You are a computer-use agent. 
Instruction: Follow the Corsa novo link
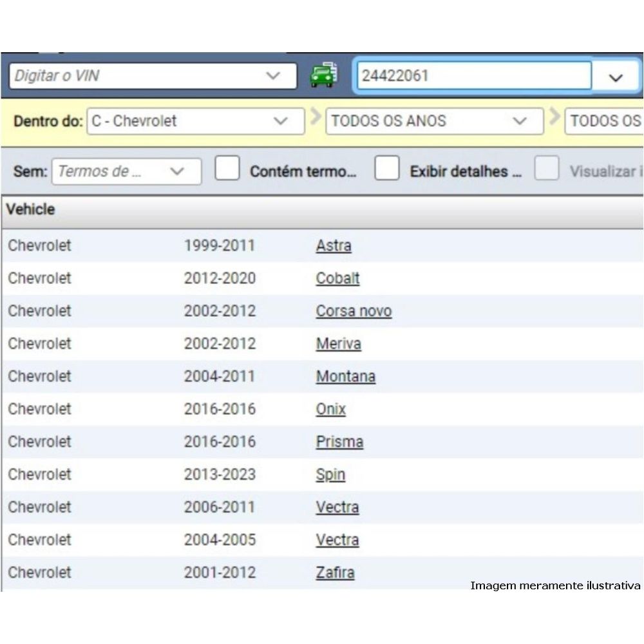(354, 311)
